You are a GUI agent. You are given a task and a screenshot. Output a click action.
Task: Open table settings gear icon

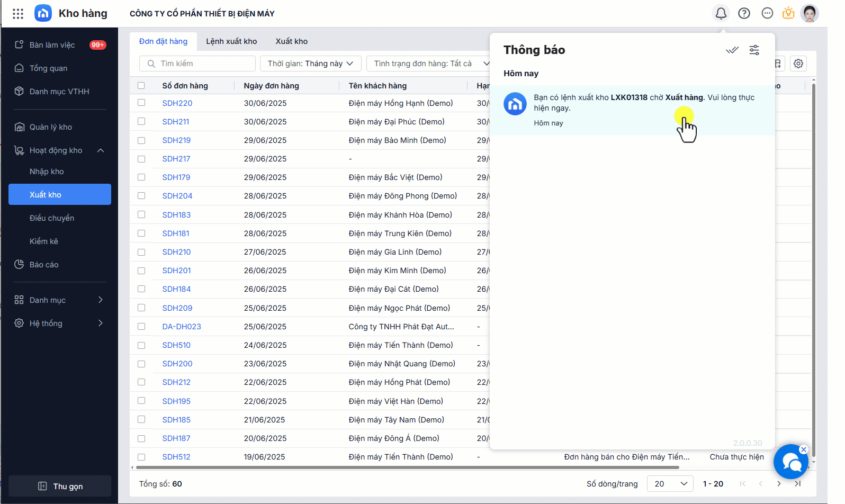point(798,64)
